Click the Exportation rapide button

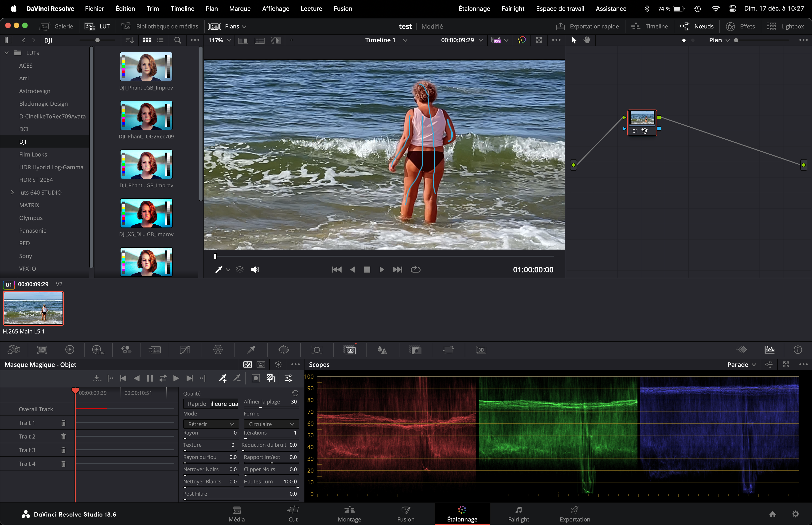tap(588, 26)
